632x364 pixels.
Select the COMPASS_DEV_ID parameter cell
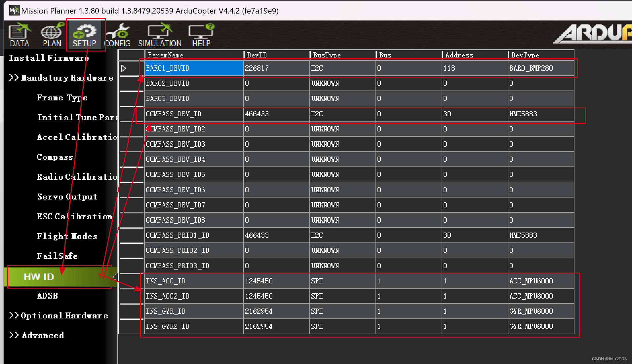(194, 114)
